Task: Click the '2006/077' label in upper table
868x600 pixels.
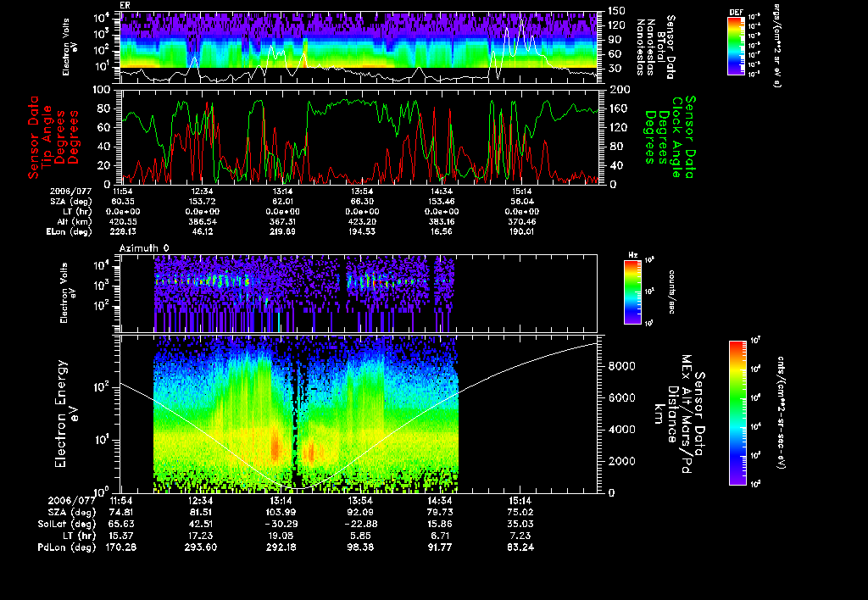Action: click(71, 192)
